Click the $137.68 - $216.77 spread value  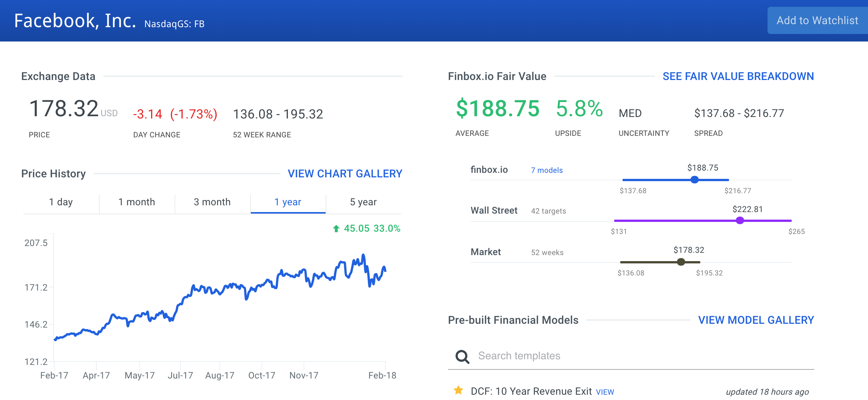(739, 113)
